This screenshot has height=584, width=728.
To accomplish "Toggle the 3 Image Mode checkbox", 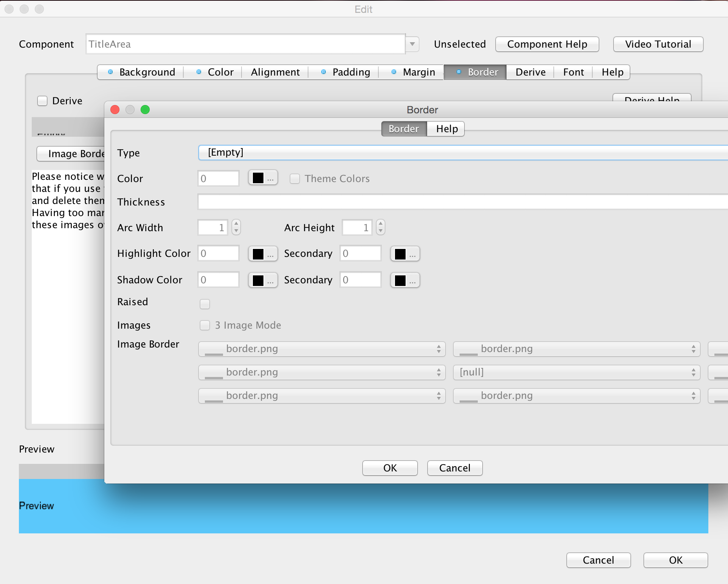I will pyautogui.click(x=204, y=325).
